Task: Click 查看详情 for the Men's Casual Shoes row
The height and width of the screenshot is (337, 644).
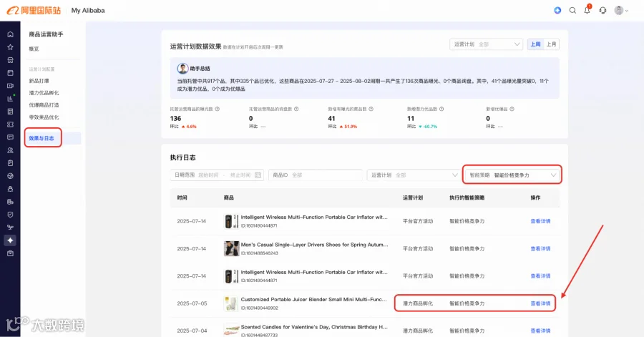Action: tap(540, 249)
